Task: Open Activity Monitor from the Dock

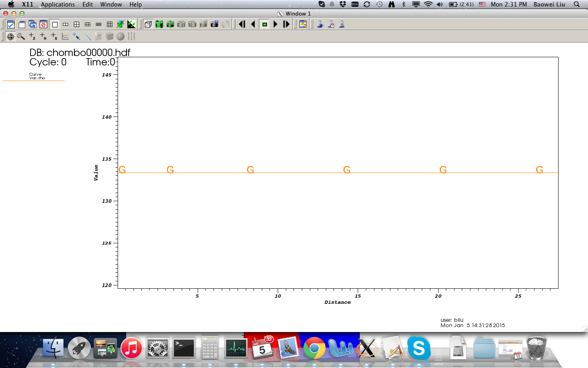Action: (x=236, y=348)
